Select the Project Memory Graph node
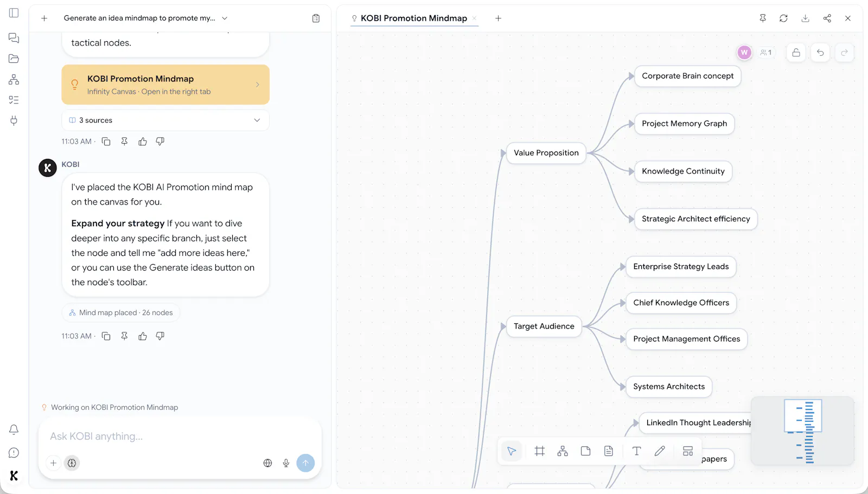868x494 pixels. (685, 124)
